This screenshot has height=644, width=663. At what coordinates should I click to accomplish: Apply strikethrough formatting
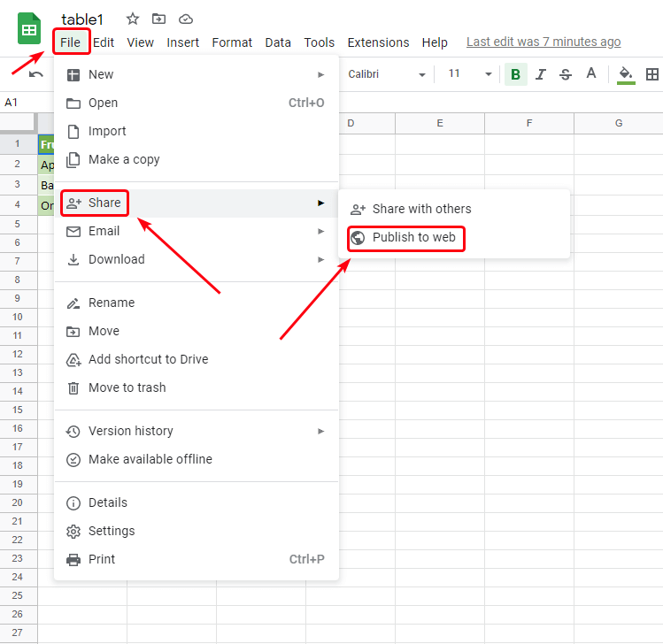tap(566, 74)
